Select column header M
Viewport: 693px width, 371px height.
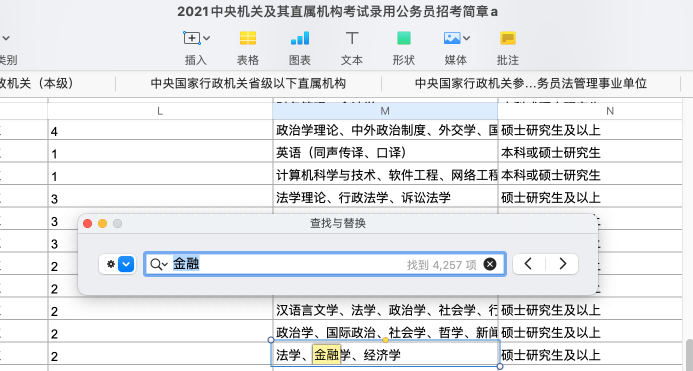385,111
